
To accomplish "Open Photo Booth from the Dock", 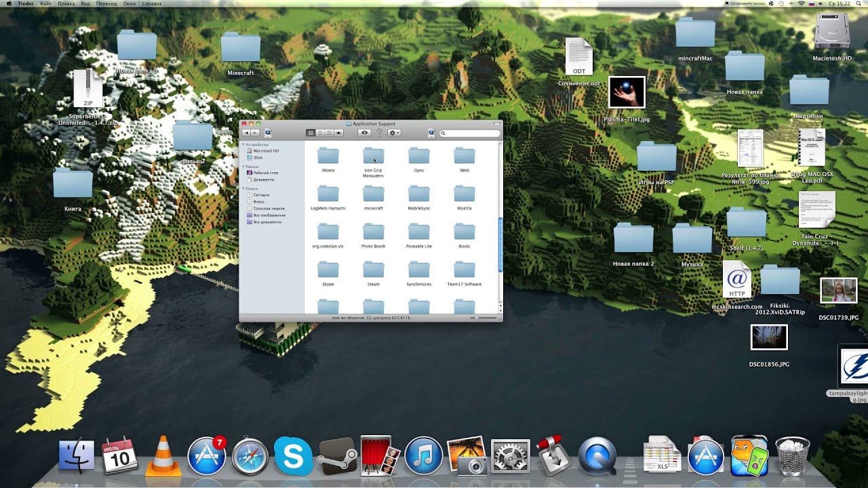I will point(380,455).
